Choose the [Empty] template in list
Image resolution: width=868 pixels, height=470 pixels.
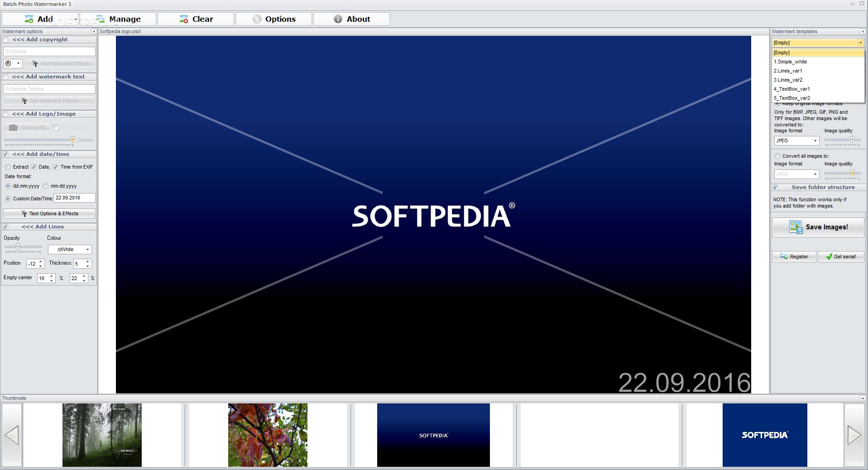(818, 53)
